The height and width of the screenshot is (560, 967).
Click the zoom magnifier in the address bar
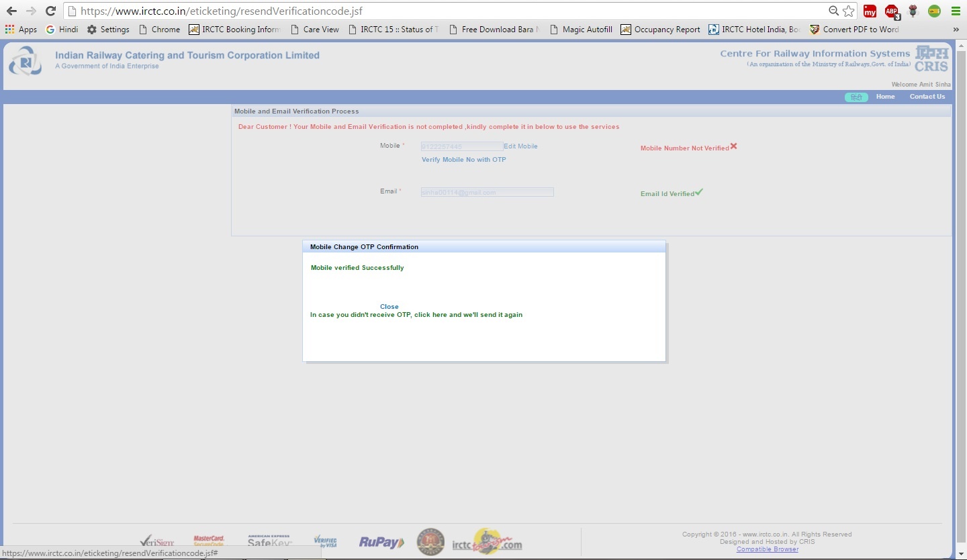tap(833, 11)
